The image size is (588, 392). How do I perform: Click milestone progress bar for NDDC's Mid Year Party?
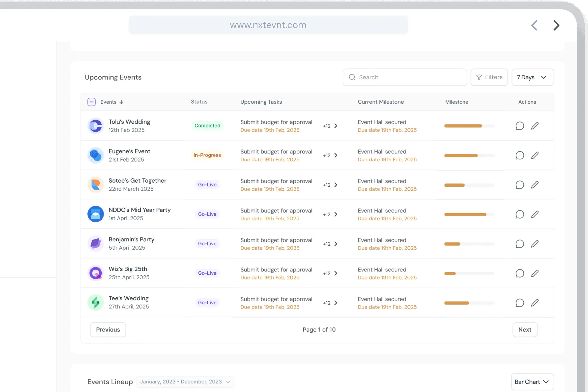(469, 214)
